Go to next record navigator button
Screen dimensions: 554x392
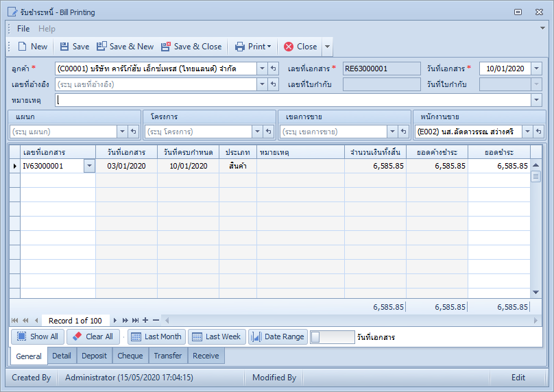click(115, 320)
